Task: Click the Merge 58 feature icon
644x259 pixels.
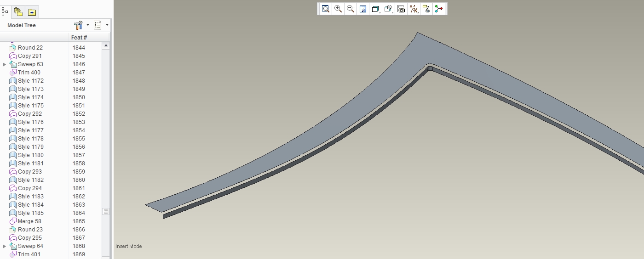Action: point(13,221)
